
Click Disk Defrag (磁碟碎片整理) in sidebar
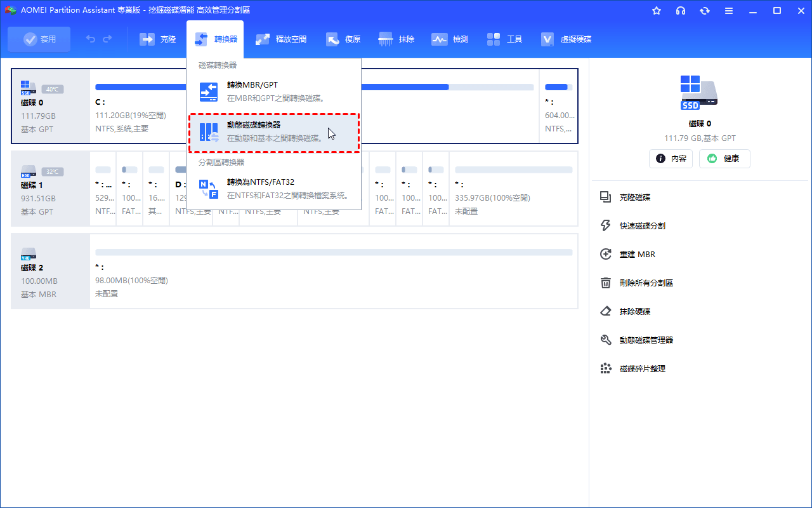pos(642,369)
